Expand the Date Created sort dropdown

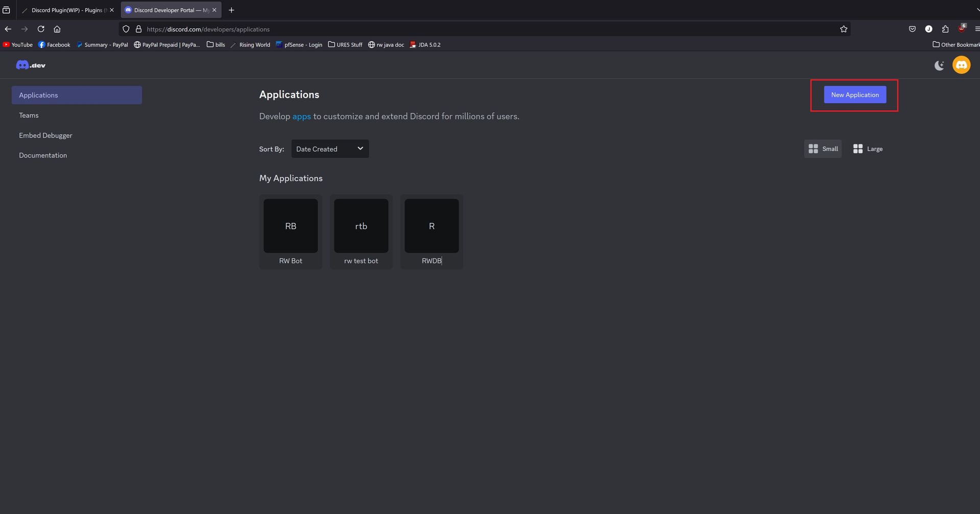pos(330,149)
